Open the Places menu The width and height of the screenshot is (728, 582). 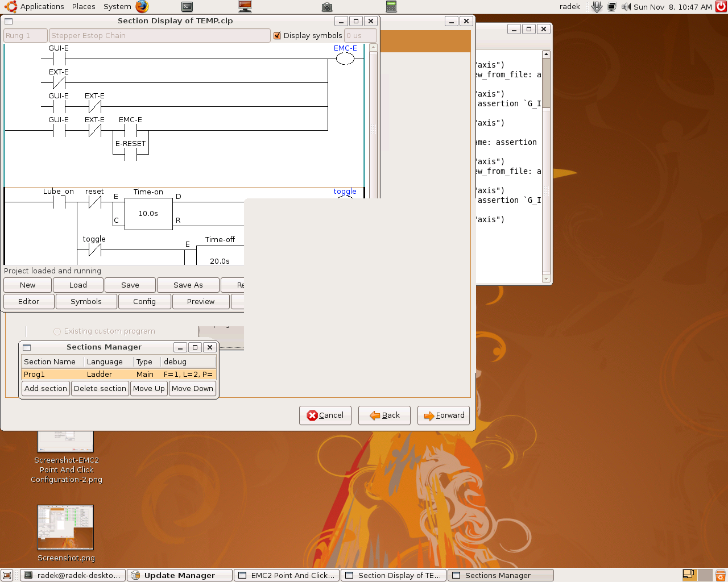click(x=84, y=7)
